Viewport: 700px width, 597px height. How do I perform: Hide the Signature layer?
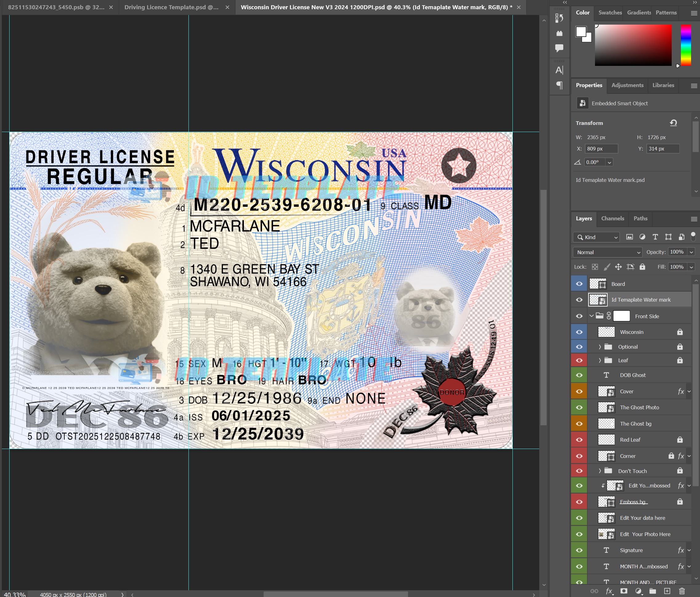pos(579,551)
